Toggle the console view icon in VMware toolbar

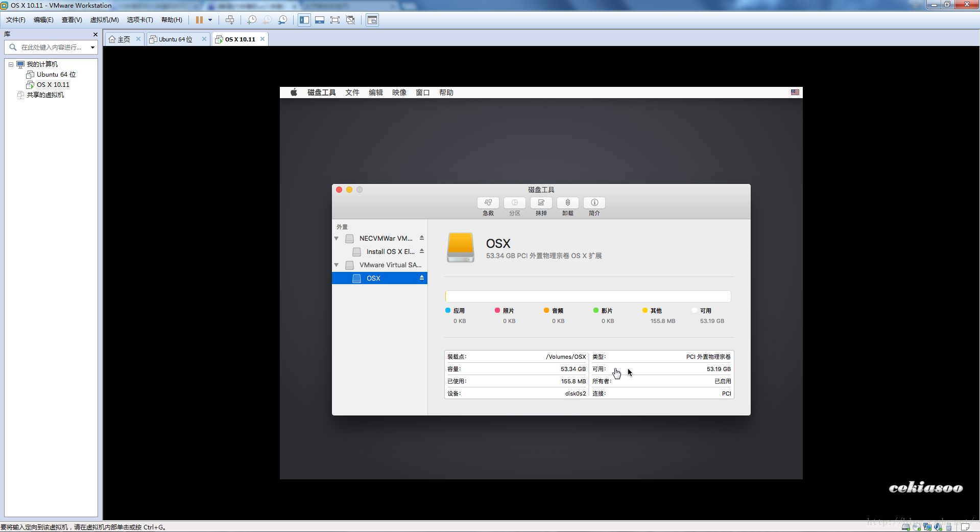(372, 20)
